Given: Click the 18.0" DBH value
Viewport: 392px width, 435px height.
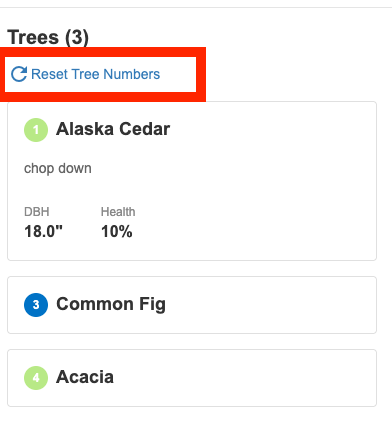Looking at the screenshot, I should 43,231.
